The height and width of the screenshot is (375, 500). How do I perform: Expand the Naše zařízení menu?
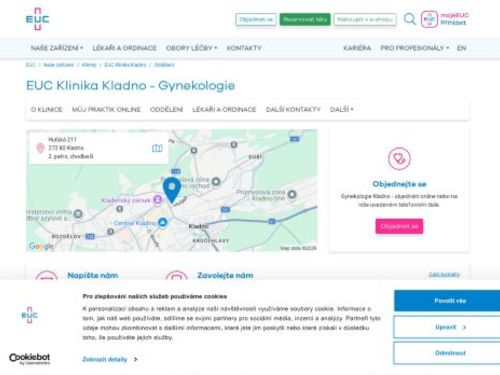click(x=57, y=48)
